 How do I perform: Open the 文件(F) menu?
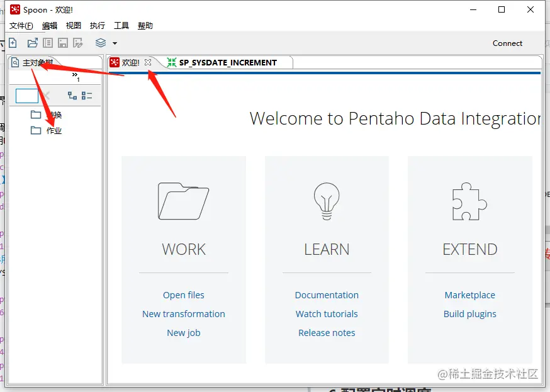tap(21, 26)
